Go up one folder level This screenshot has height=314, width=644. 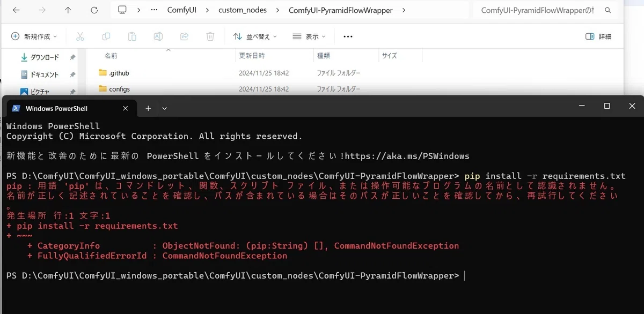pos(68,10)
